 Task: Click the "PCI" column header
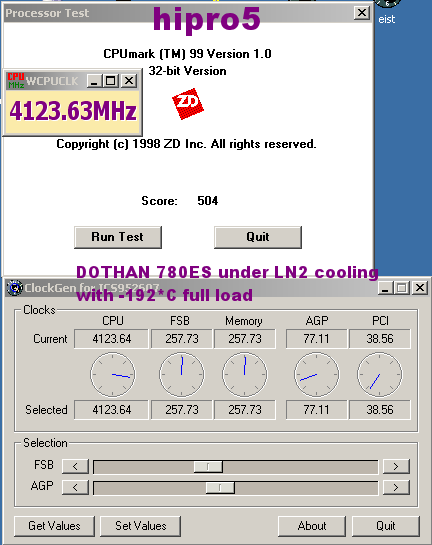pyautogui.click(x=380, y=321)
